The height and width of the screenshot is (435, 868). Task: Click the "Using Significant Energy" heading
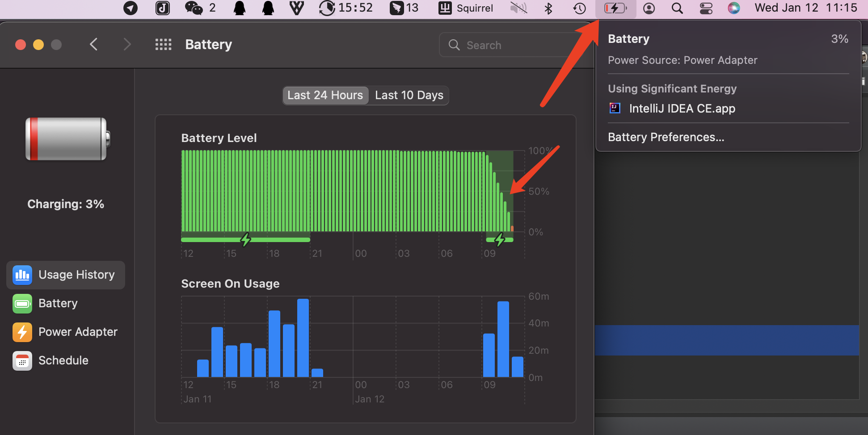[672, 89]
